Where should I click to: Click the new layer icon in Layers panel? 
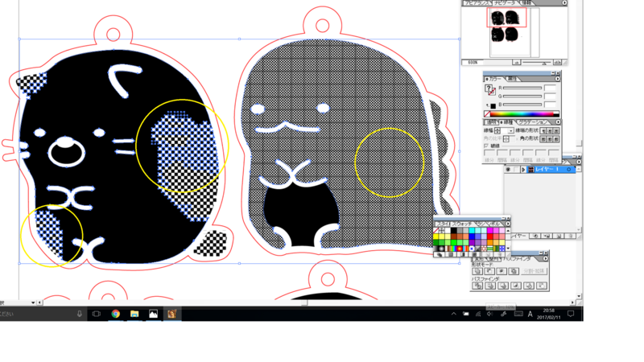[x=559, y=236]
